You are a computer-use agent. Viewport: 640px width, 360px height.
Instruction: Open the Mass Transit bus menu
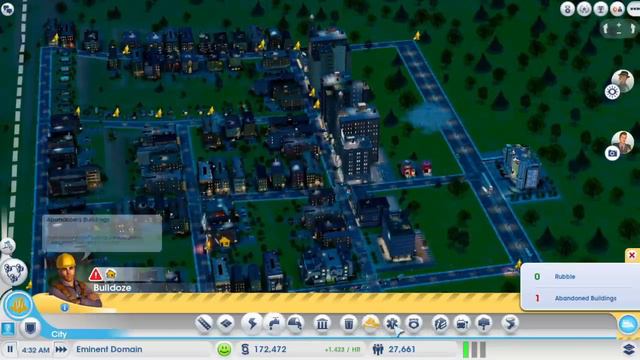tap(462, 324)
